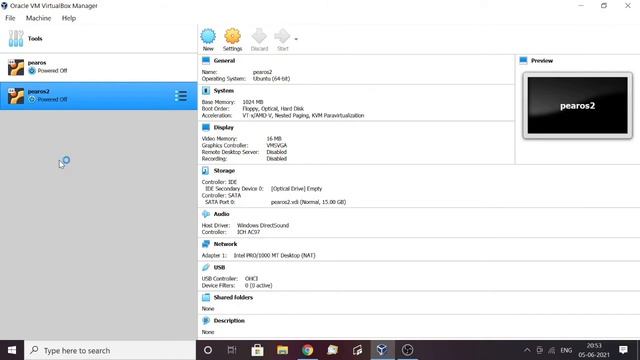Open the USB section header
This screenshot has height=360, width=640.
[219, 267]
